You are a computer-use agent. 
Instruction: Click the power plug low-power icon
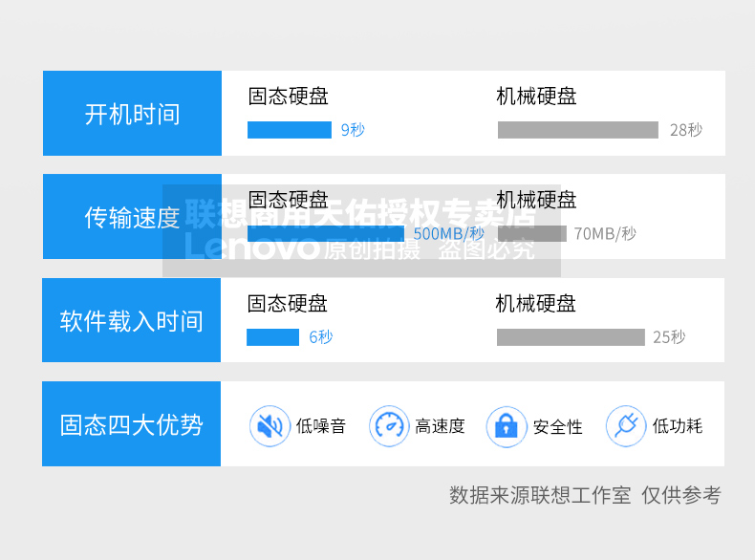627,426
